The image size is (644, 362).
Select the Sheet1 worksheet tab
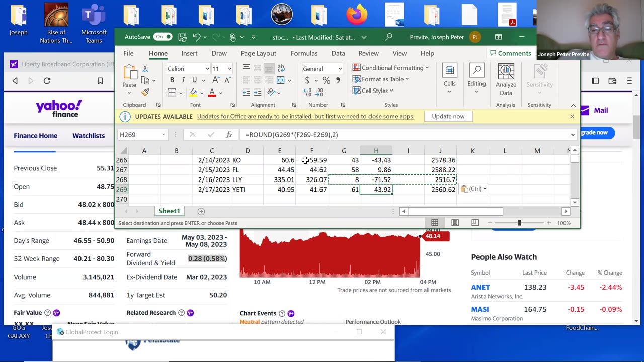pyautogui.click(x=169, y=211)
